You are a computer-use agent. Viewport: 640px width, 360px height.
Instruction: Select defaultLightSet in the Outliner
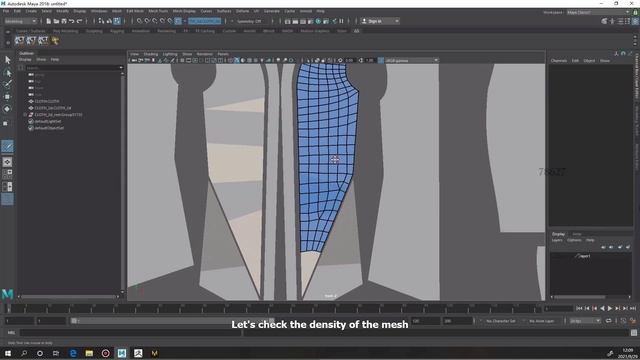pos(48,121)
